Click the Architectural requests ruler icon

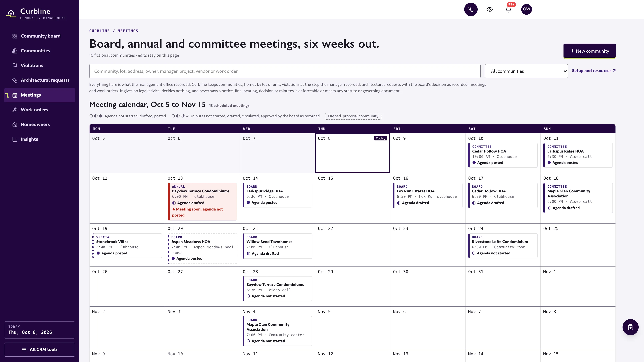tap(15, 80)
